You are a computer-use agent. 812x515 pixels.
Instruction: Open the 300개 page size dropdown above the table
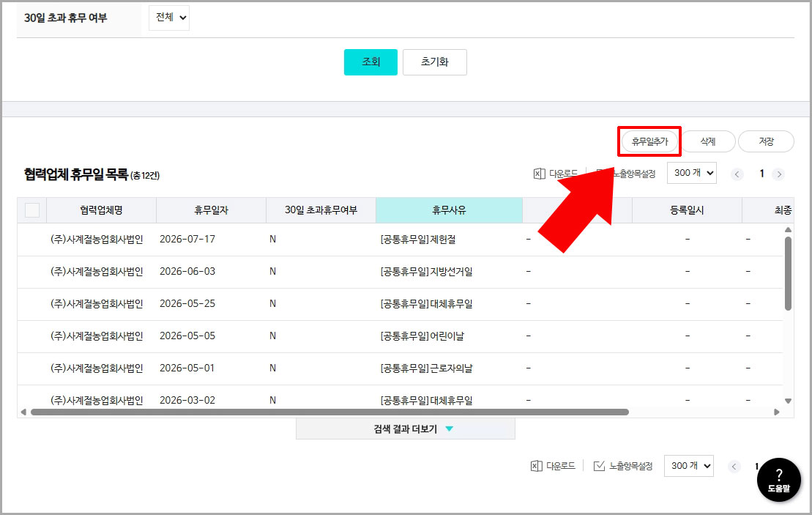[691, 172]
